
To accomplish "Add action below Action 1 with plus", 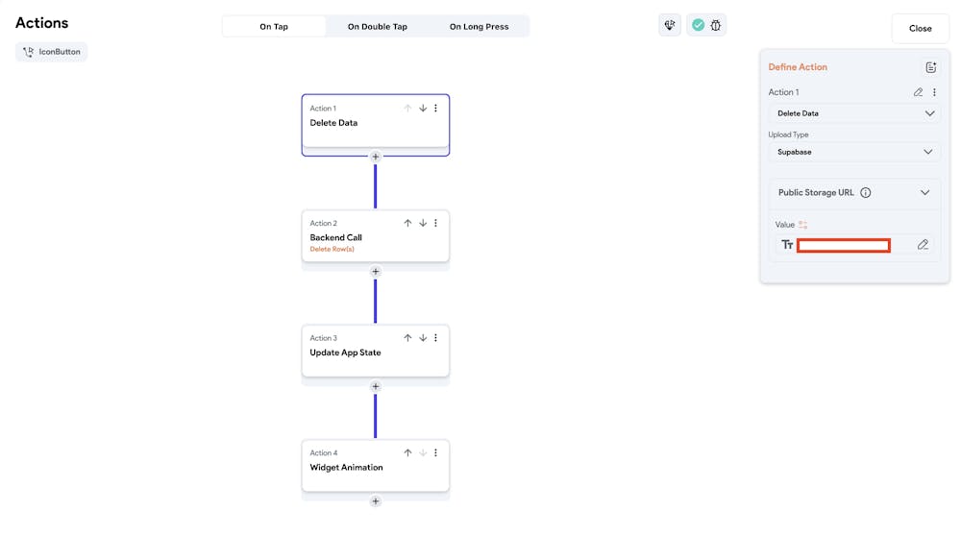I will (x=376, y=157).
